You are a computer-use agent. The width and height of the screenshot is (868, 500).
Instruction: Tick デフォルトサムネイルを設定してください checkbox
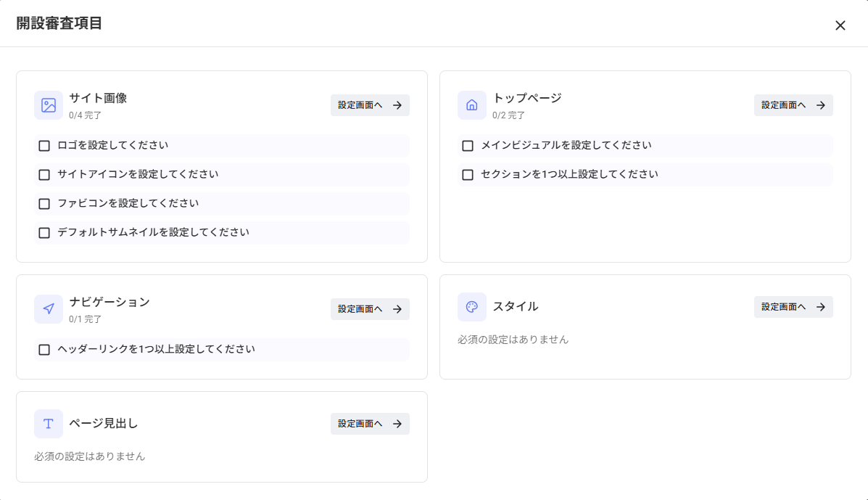coord(44,233)
